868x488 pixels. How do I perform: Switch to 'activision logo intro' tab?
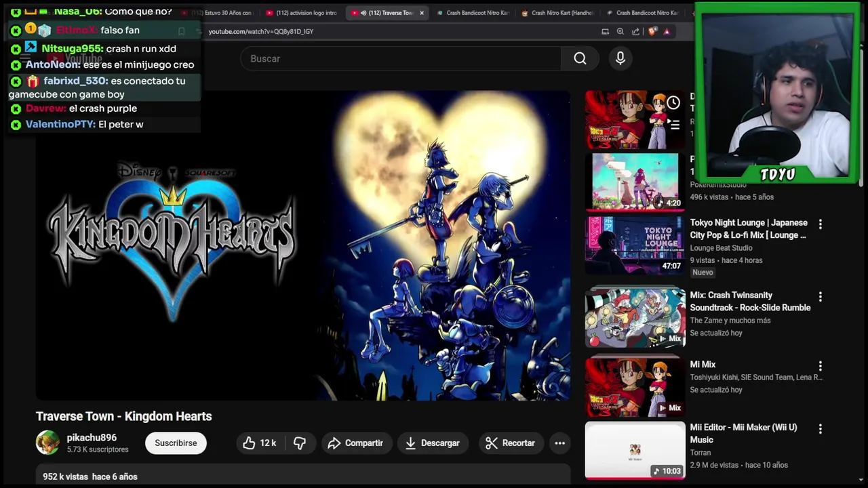[x=302, y=13]
